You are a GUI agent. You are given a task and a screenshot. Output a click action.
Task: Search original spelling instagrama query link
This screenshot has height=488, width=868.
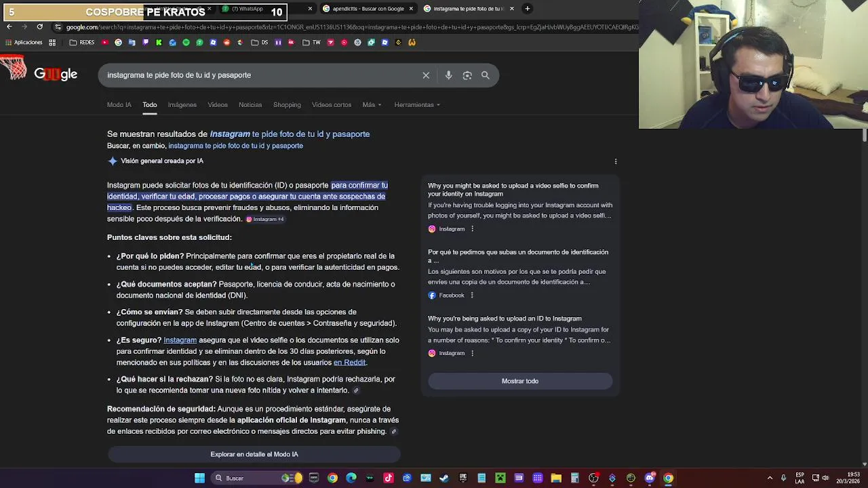(235, 146)
